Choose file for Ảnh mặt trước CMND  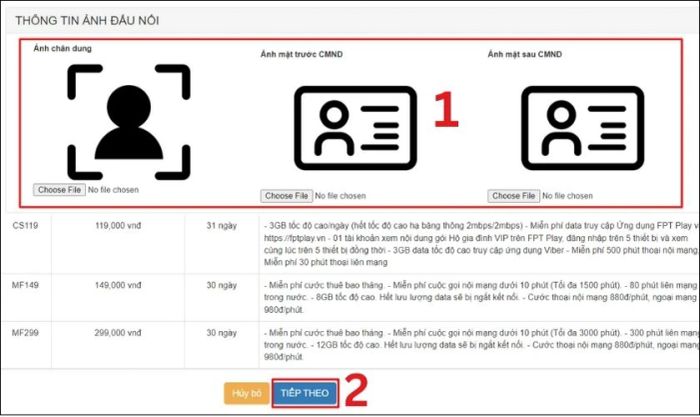tap(286, 196)
